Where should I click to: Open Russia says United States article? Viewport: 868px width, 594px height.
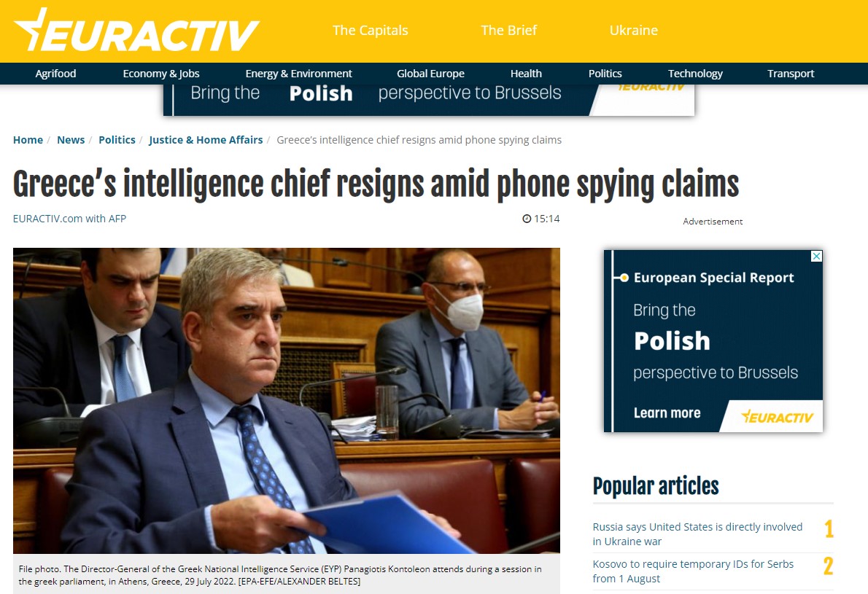point(697,534)
